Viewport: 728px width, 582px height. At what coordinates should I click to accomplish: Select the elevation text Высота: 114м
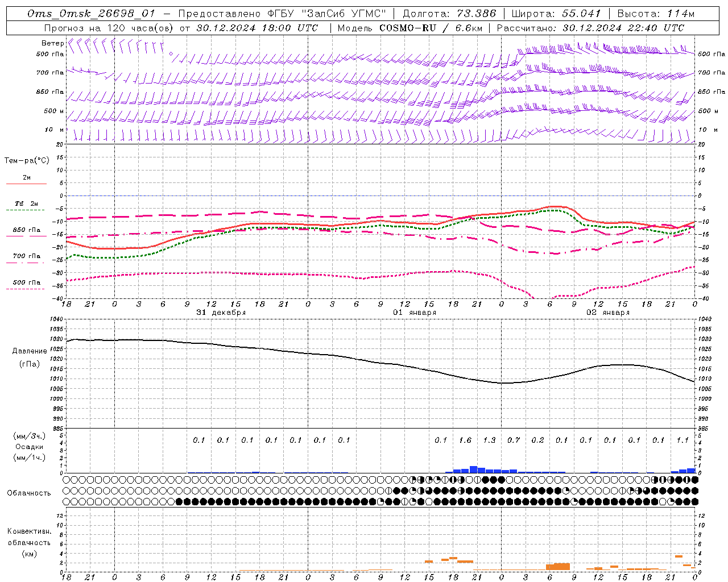[x=656, y=14]
